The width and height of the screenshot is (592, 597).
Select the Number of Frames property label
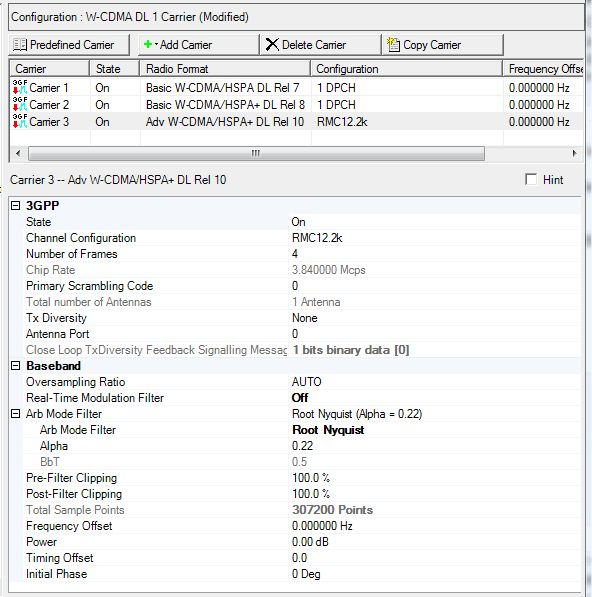click(72, 254)
